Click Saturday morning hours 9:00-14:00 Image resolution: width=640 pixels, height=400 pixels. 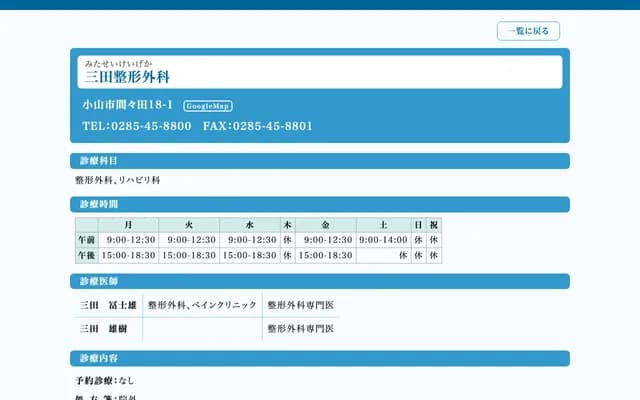[383, 240]
